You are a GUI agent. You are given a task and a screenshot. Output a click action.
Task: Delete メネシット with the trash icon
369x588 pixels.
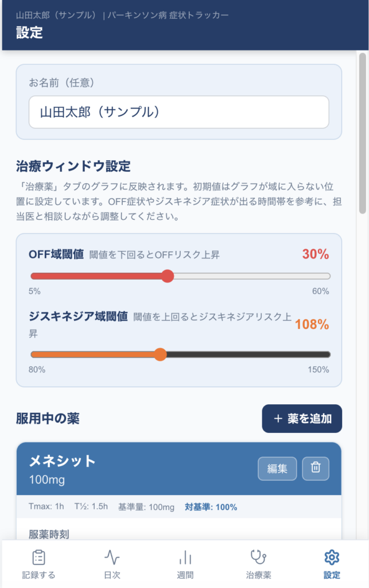pyautogui.click(x=316, y=468)
